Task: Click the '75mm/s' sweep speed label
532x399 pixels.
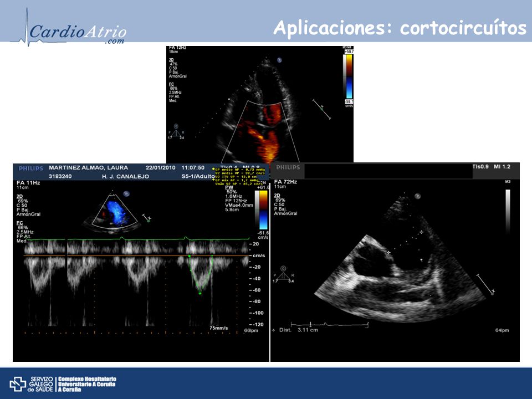Action: 218,328
